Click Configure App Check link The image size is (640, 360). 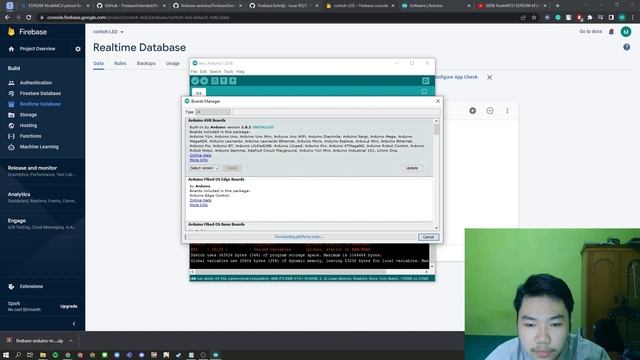coord(456,77)
